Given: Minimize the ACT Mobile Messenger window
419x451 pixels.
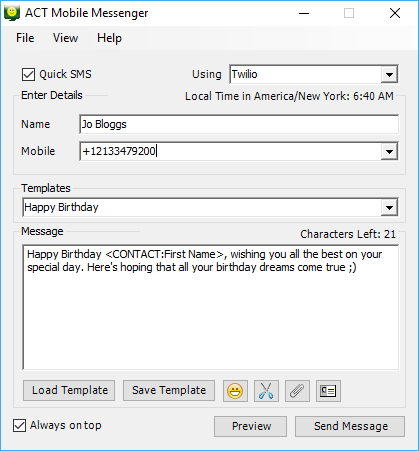Looking at the screenshot, I should (x=304, y=13).
